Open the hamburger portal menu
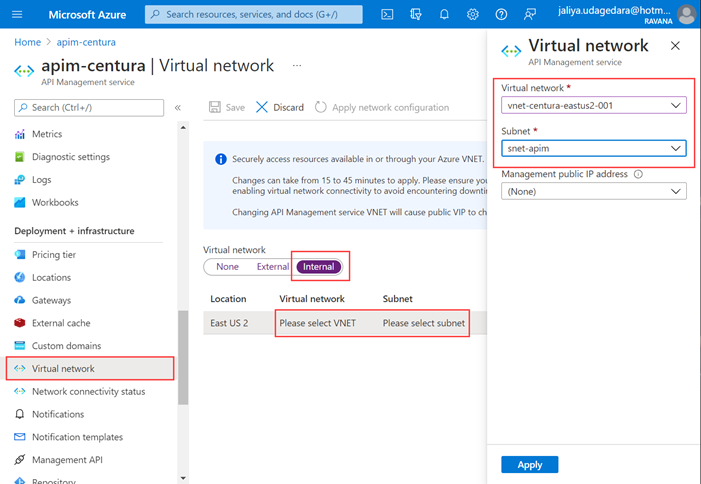701x484 pixels. coord(17,15)
